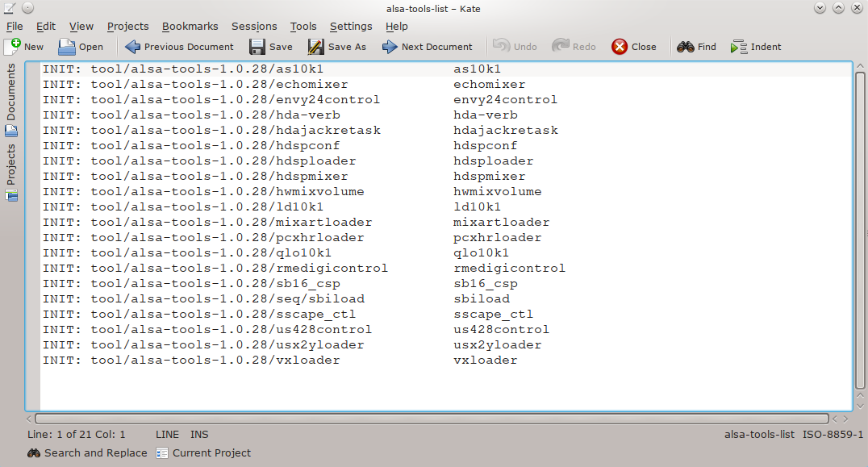
Task: Switch to Next Document
Action: pyautogui.click(x=390, y=47)
